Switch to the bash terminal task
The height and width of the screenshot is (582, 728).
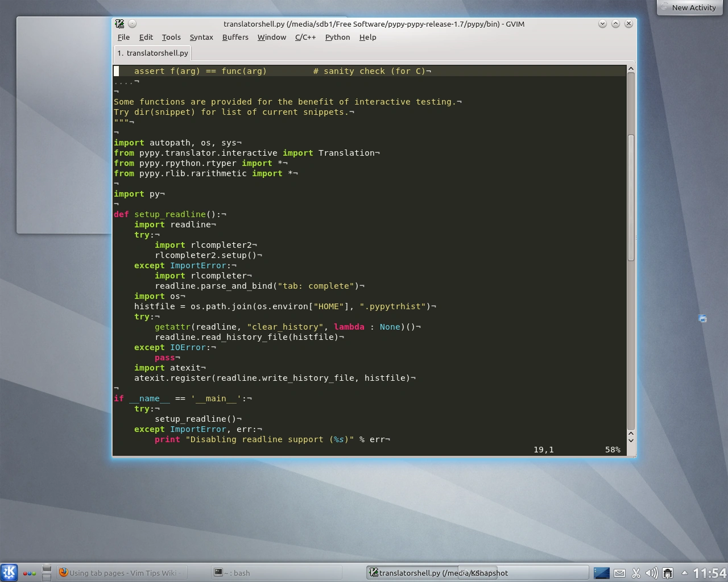[x=276, y=572]
